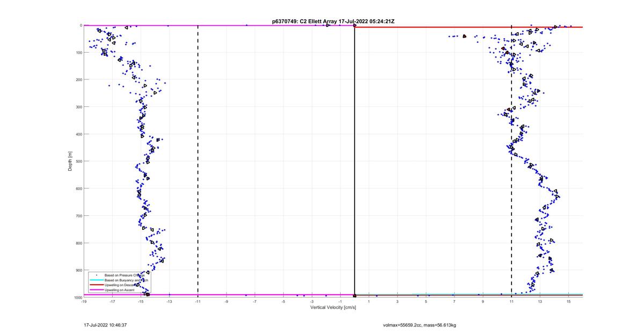Click x-axis tick label positive 13
Screen dimensions: 644x334
540,302
